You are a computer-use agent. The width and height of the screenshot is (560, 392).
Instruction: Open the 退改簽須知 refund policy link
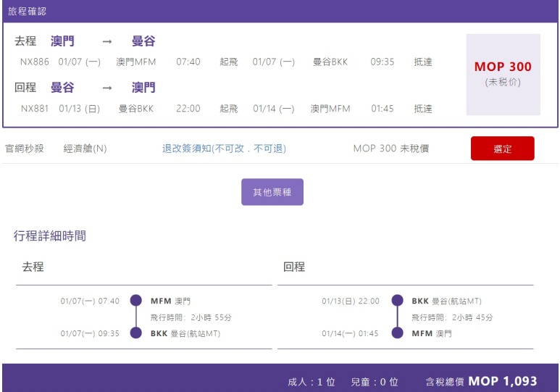pyautogui.click(x=224, y=149)
